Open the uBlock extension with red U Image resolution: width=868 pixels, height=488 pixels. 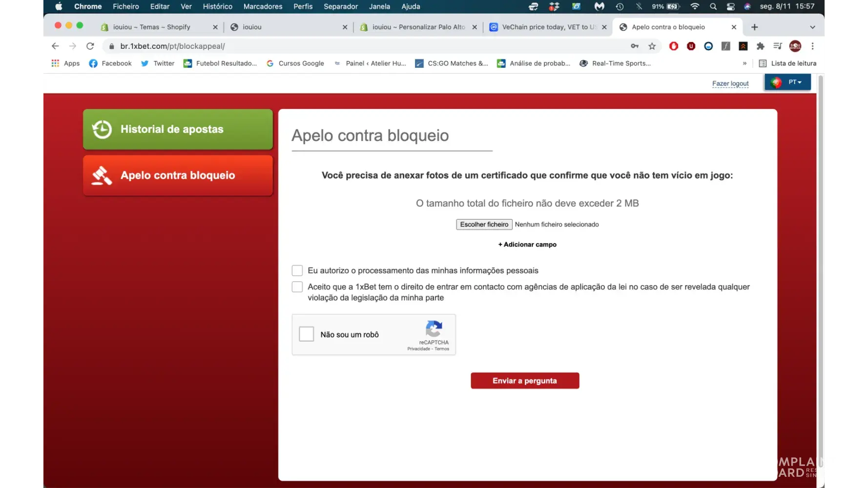coord(691,46)
